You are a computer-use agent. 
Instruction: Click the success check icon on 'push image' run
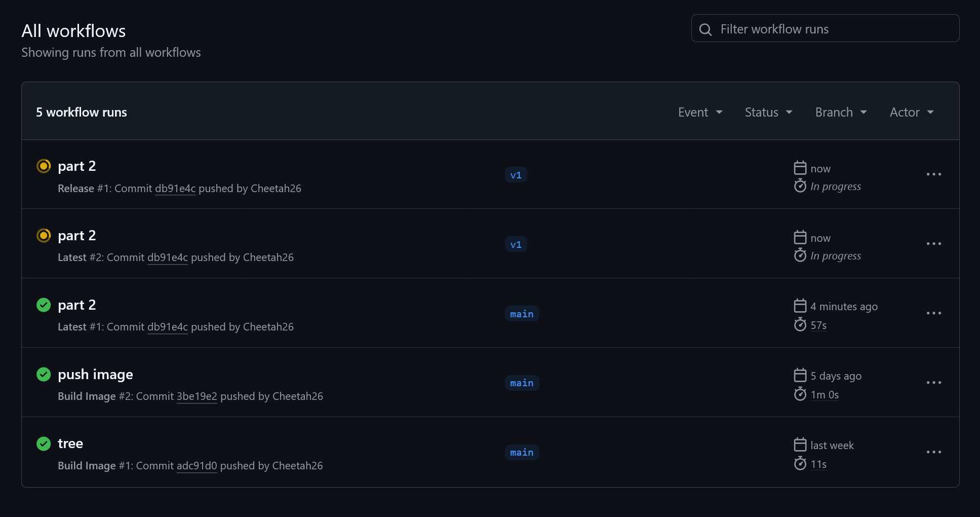point(44,375)
